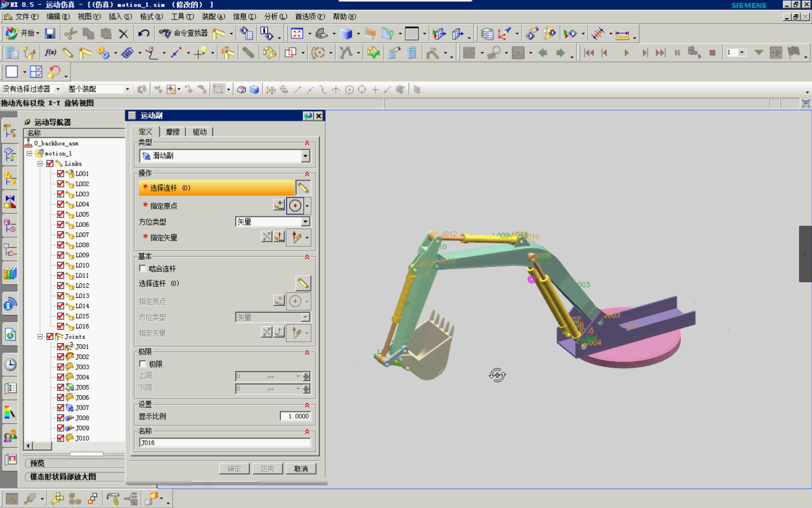Toggle the Links group checkbox
The image size is (812, 508).
[x=50, y=164]
